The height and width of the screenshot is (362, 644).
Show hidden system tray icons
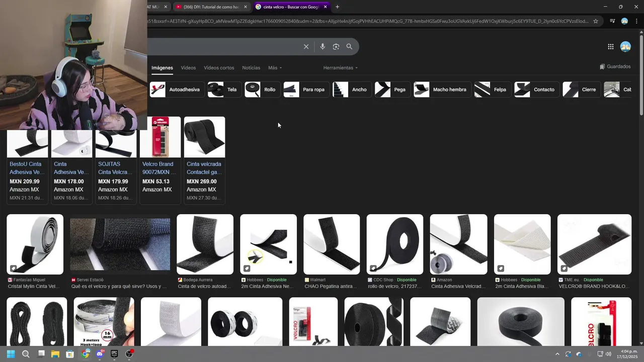pyautogui.click(x=557, y=354)
